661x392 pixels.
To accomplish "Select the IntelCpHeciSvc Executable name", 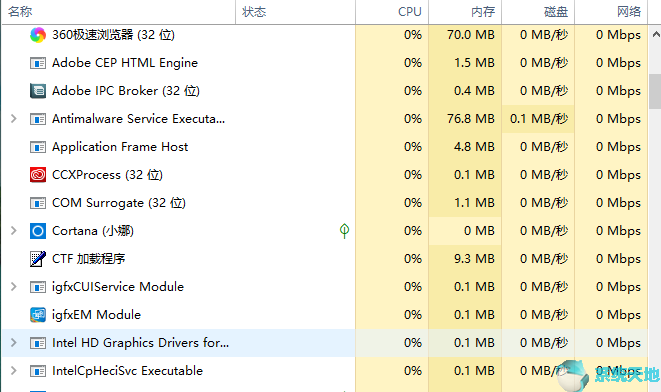I will point(127,371).
